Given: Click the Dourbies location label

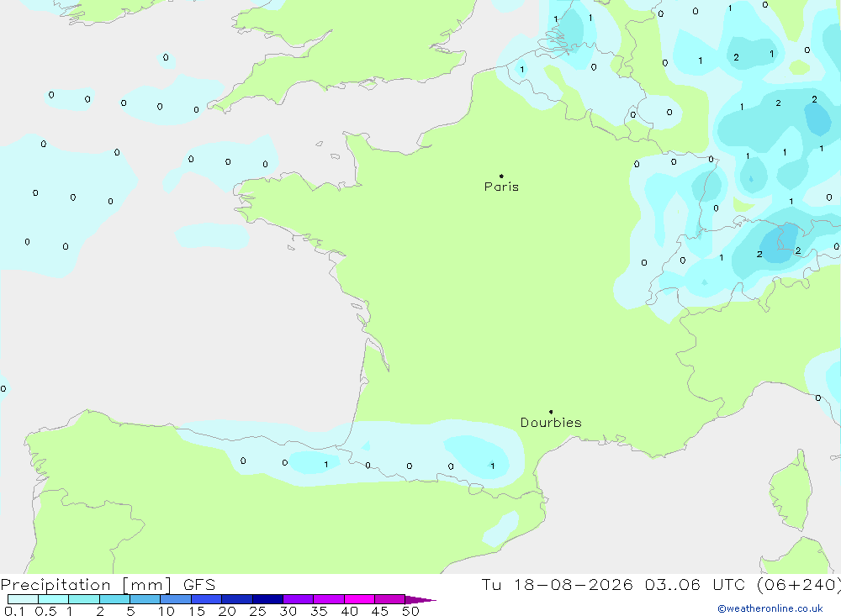Looking at the screenshot, I should (551, 423).
